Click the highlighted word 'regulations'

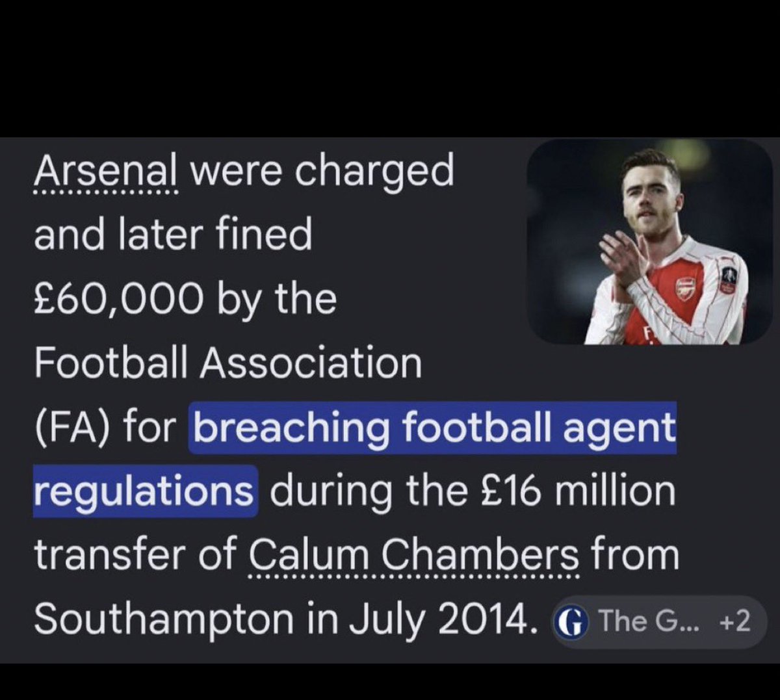pyautogui.click(x=144, y=492)
